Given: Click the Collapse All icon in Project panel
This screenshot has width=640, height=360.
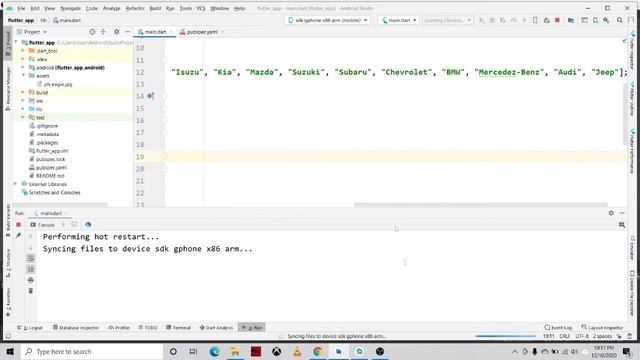Looking at the screenshot, I should click(x=103, y=31).
